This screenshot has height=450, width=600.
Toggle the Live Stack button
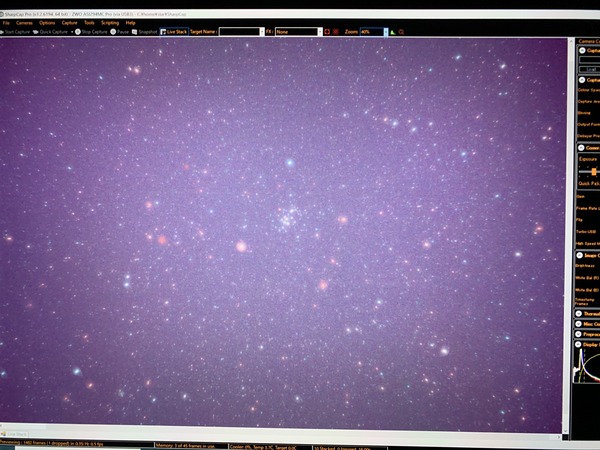pos(174,32)
